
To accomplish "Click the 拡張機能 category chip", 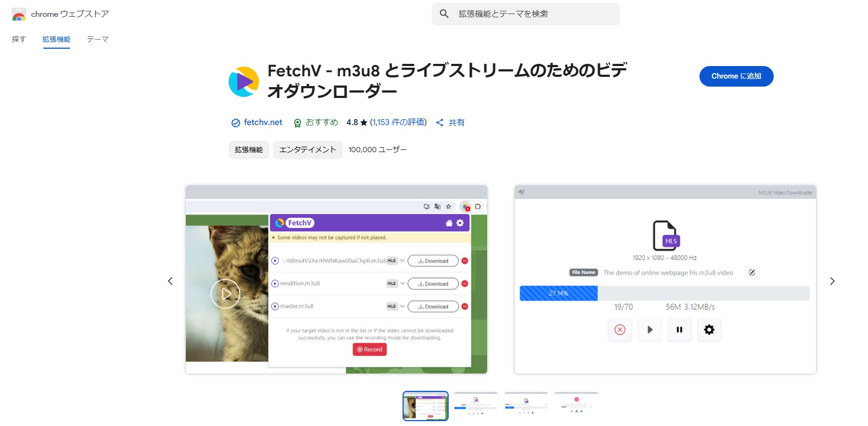I will (x=249, y=150).
